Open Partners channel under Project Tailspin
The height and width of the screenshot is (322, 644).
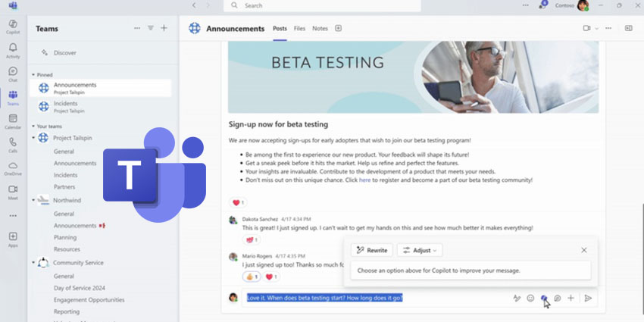click(64, 187)
